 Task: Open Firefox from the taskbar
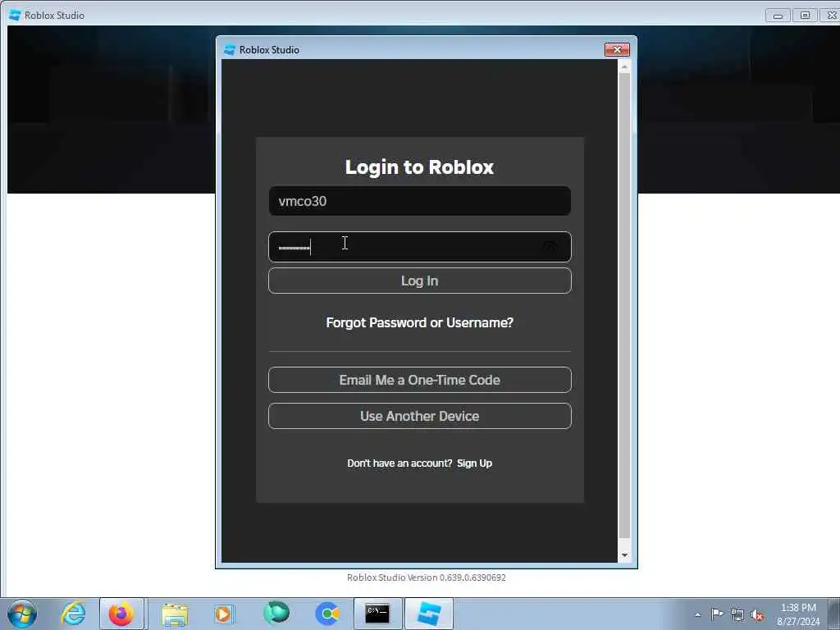tap(121, 614)
